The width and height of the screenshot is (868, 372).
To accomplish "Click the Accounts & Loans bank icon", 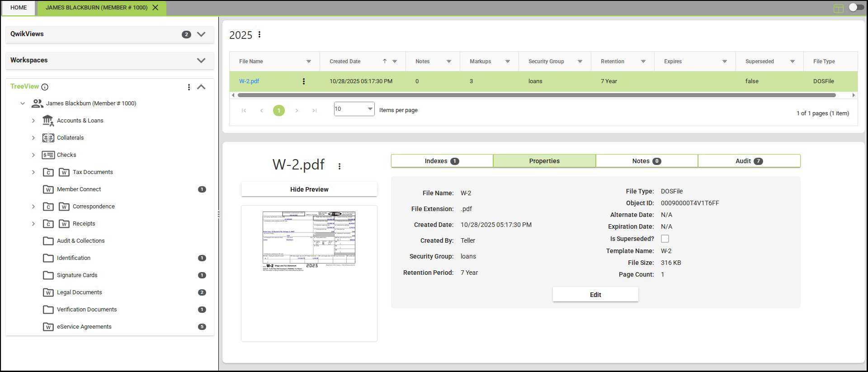I will 48,121.
